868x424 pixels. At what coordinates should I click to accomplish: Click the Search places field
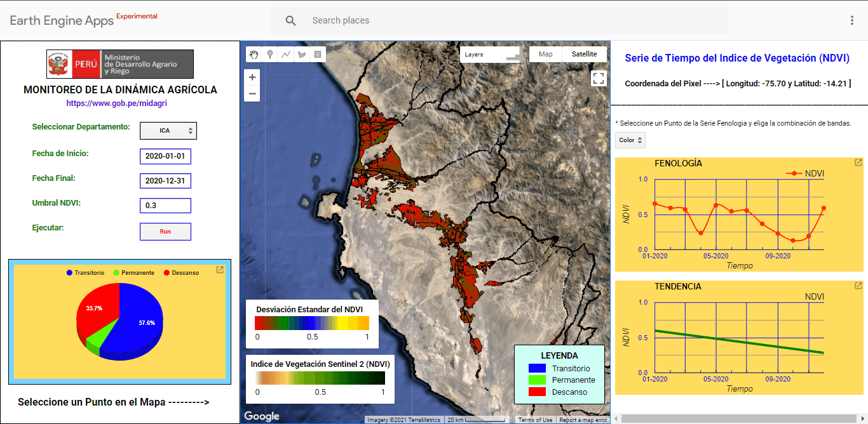click(x=508, y=20)
